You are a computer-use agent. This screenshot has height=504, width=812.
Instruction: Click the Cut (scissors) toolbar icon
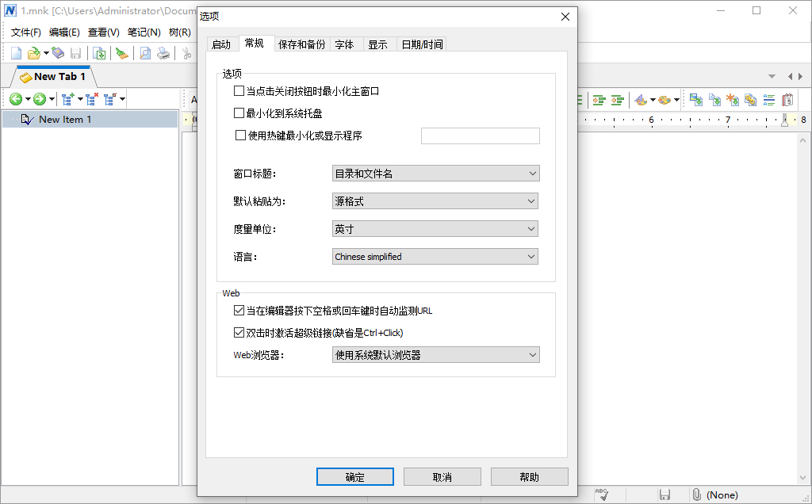(186, 52)
